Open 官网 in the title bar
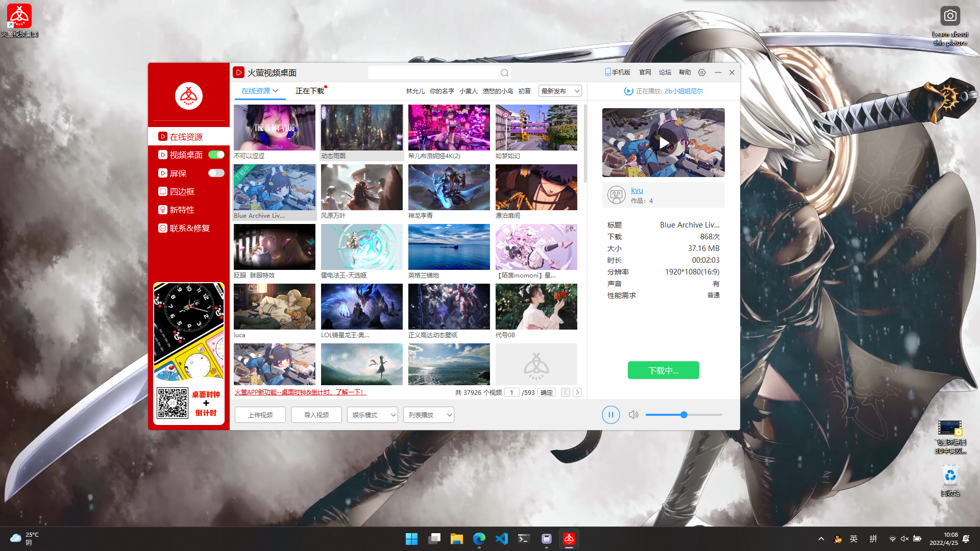Image resolution: width=980 pixels, height=551 pixels. (645, 72)
